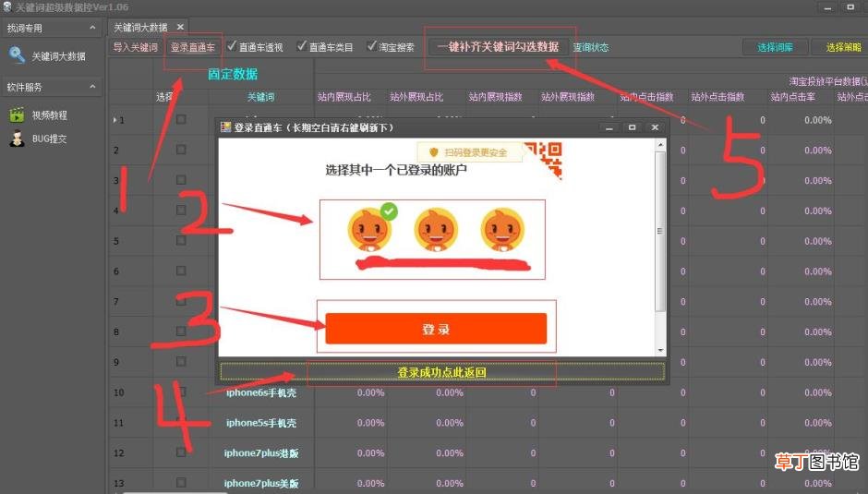Maximize the 登录直通车 dialog

[633, 128]
